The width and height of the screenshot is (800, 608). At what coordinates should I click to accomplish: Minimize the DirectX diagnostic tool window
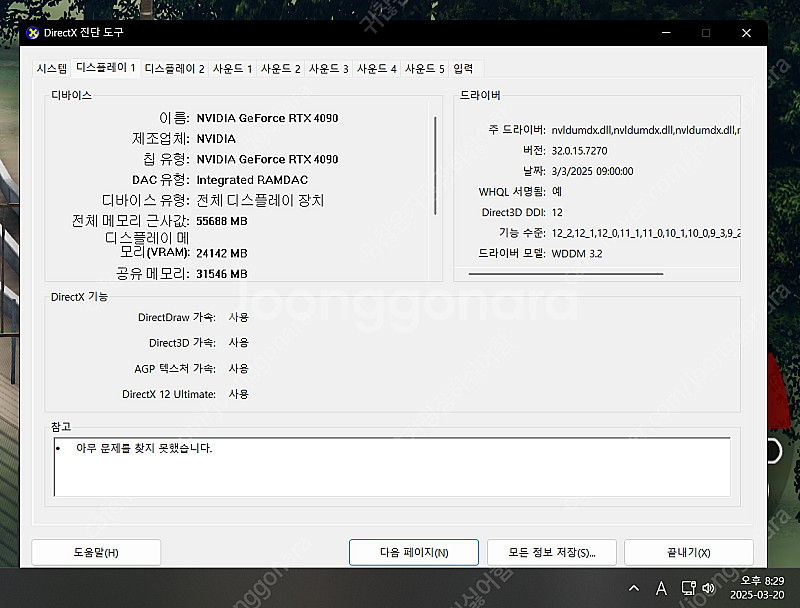tap(665, 33)
